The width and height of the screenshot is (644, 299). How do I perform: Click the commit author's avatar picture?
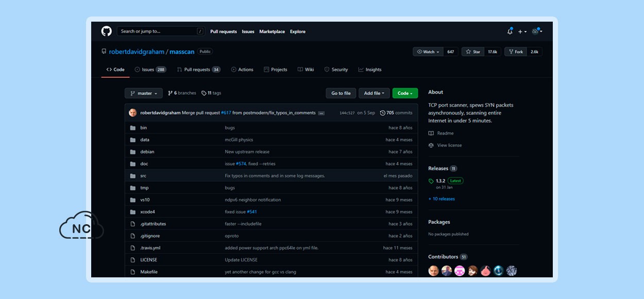[x=133, y=113]
